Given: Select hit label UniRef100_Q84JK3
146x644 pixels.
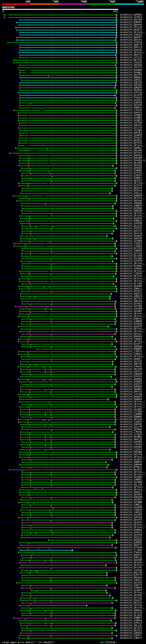Looking at the screenshot, I should (x=131, y=40).
